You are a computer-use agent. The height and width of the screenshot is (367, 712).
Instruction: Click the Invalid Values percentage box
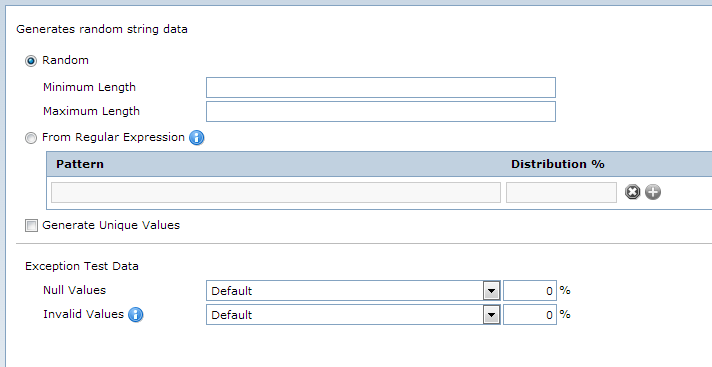(x=529, y=315)
